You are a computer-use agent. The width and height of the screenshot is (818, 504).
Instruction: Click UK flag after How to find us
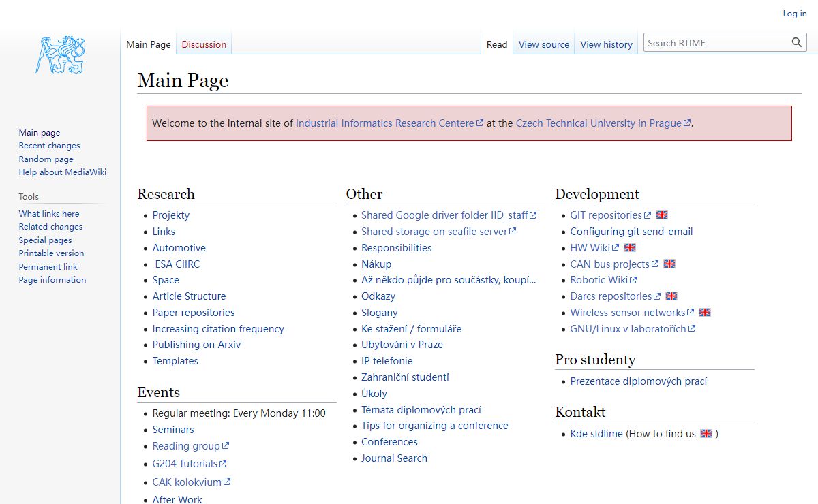[706, 434]
